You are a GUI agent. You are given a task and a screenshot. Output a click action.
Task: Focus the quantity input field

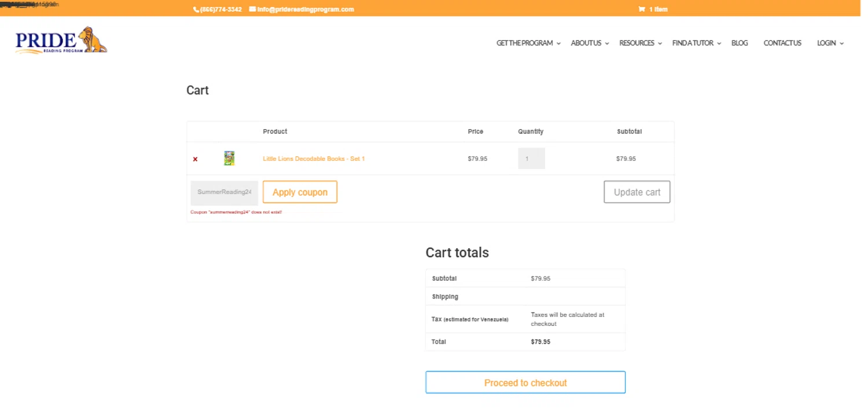coord(531,159)
